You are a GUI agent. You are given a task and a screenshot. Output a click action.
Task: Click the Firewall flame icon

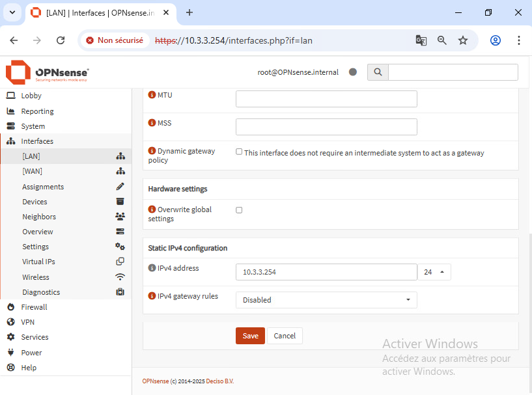[x=11, y=307]
